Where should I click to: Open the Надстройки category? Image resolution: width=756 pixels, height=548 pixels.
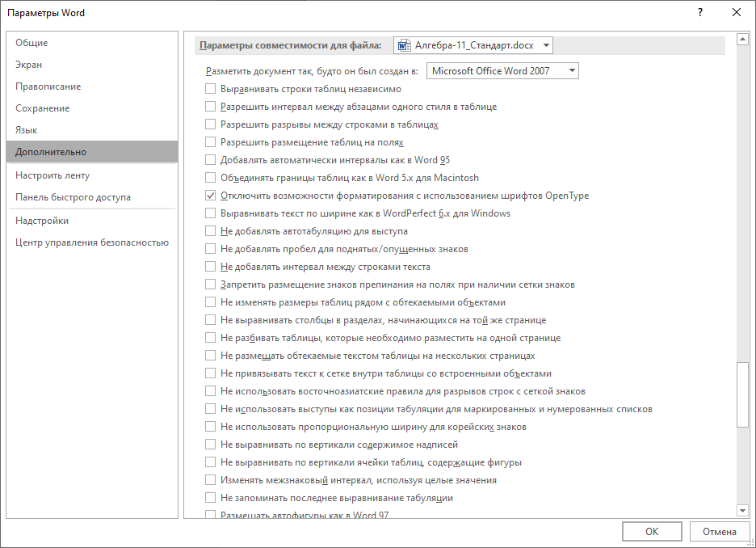(92, 221)
